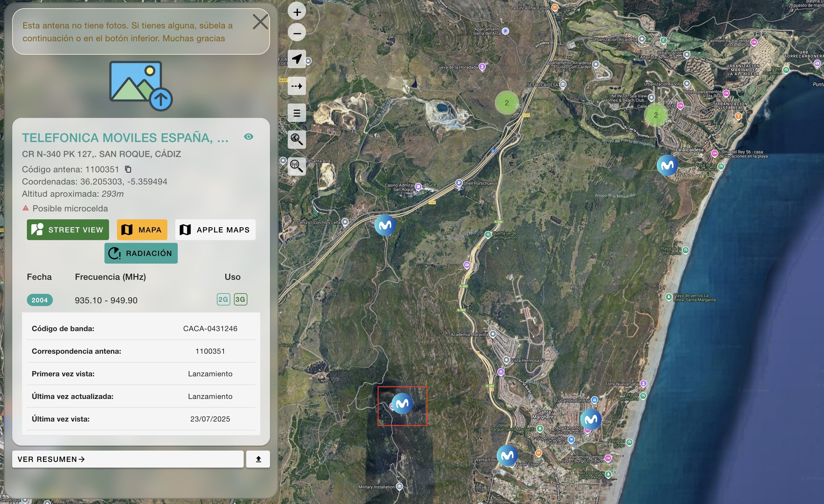Toggle visibility eye next to Telefonica title
The image size is (824, 504).
pos(249,137)
